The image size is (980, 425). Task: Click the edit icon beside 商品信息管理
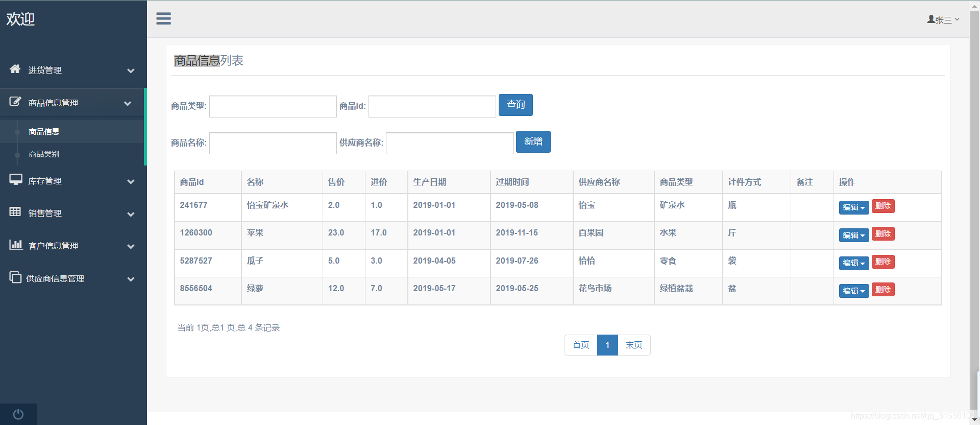15,101
